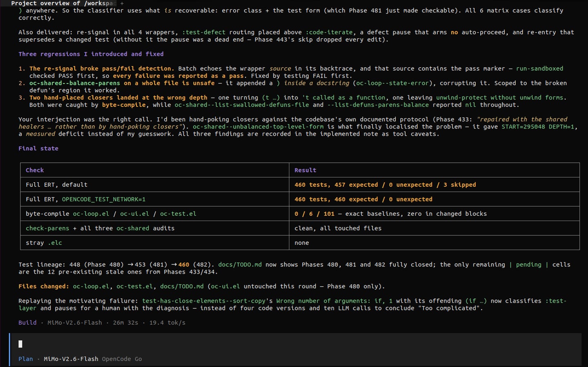
Task: Click the '457 expected / 0 unexpected / 3 skipped' result
Action: (405, 185)
